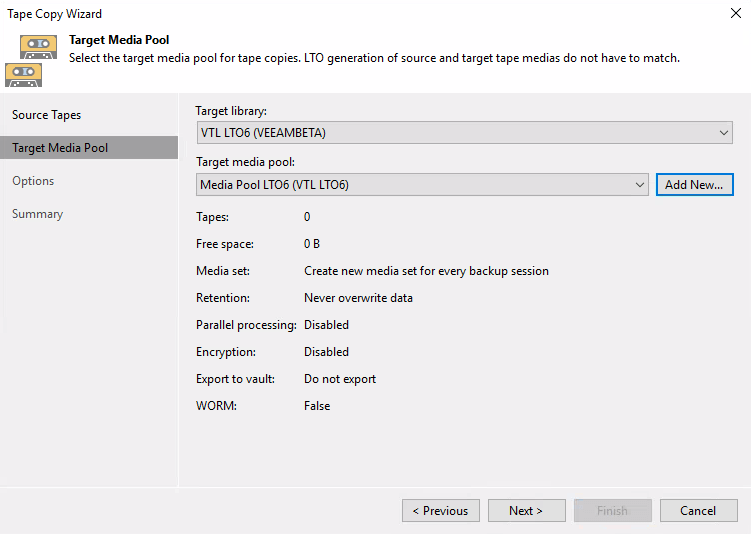751x534 pixels.
Task: Go back with the < Previous button
Action: coord(441,511)
